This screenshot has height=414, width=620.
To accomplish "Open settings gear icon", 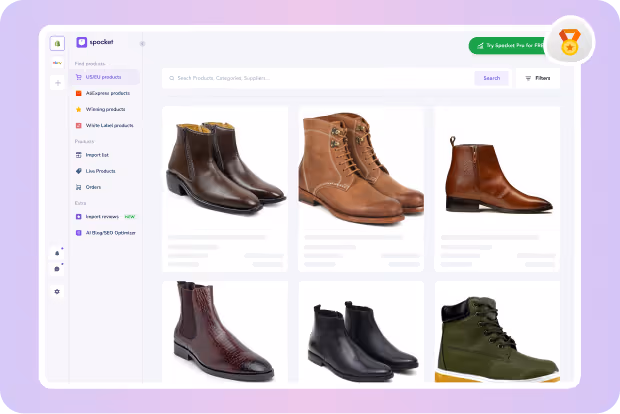I will pos(57,291).
